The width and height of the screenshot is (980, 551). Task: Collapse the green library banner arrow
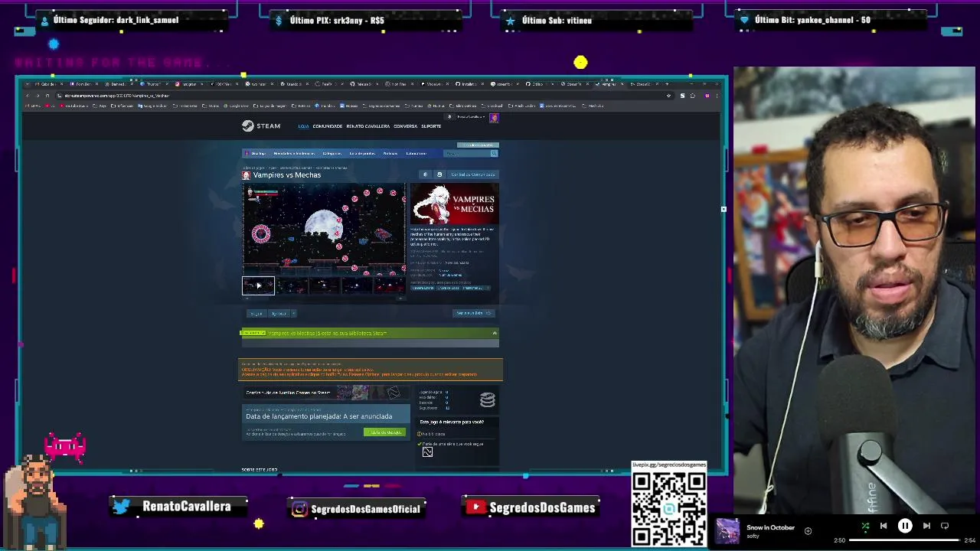(x=495, y=333)
